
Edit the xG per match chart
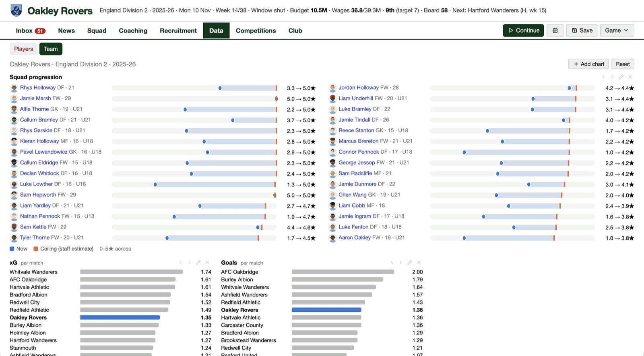coord(198,262)
